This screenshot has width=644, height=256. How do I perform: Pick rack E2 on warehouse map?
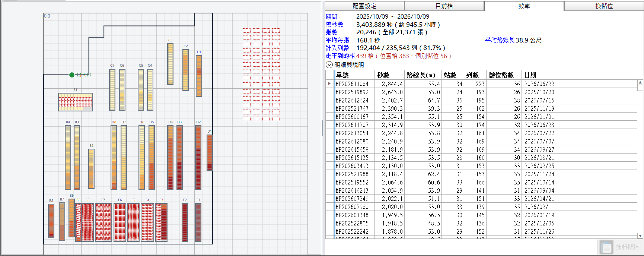(185, 222)
